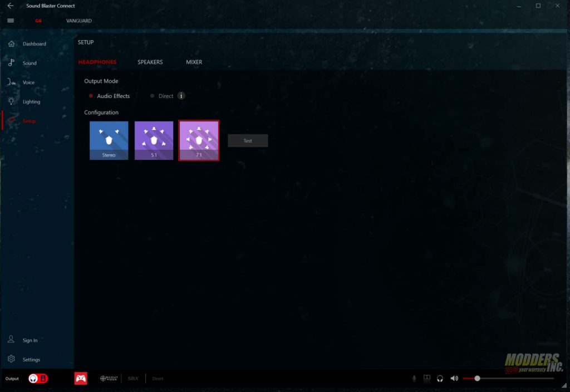Switch output between headphones and speakers

[x=38, y=378]
